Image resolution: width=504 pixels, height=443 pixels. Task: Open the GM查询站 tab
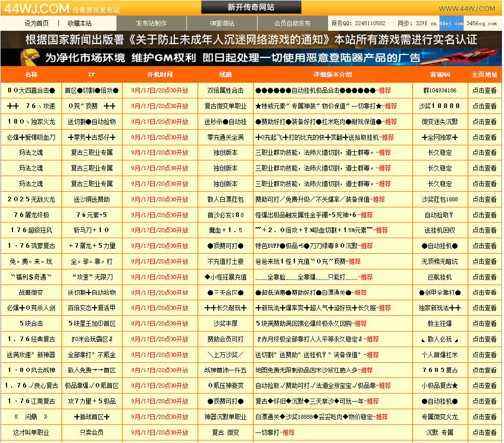coord(222,23)
